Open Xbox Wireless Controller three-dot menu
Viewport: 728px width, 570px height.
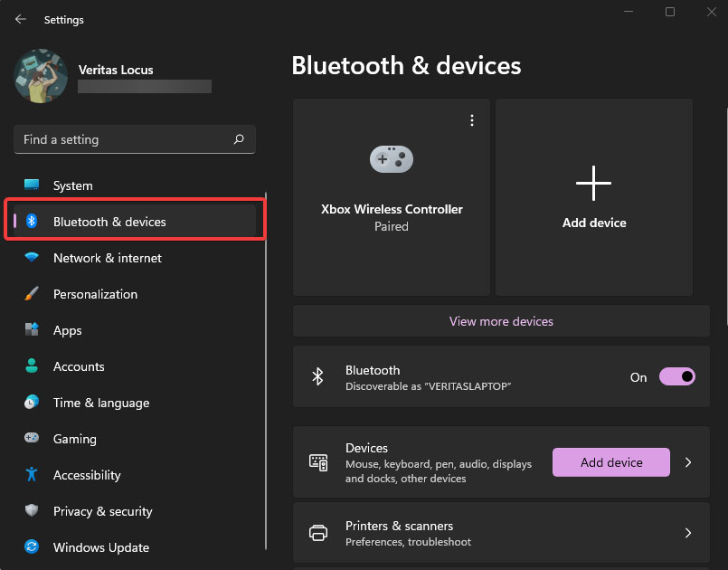pos(471,120)
